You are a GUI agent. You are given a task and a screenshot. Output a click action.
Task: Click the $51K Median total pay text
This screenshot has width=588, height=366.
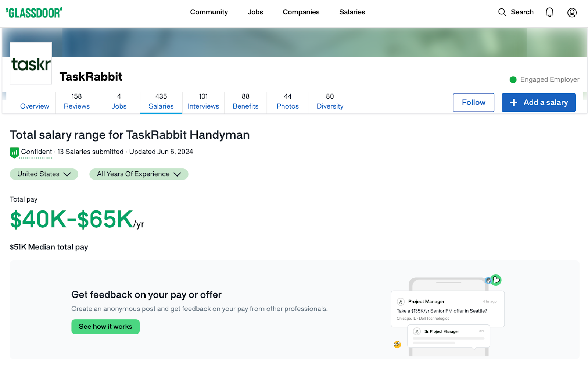49,247
